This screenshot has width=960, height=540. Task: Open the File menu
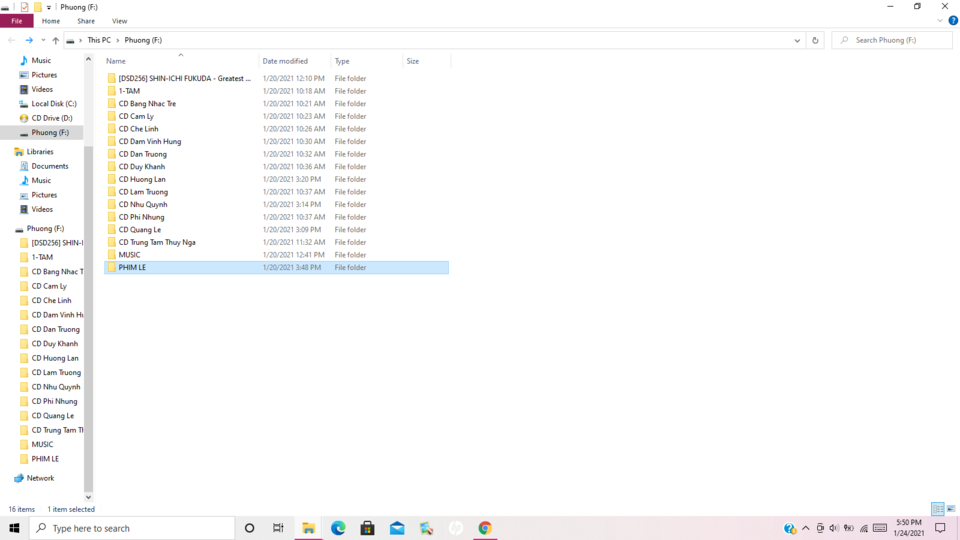[x=17, y=21]
